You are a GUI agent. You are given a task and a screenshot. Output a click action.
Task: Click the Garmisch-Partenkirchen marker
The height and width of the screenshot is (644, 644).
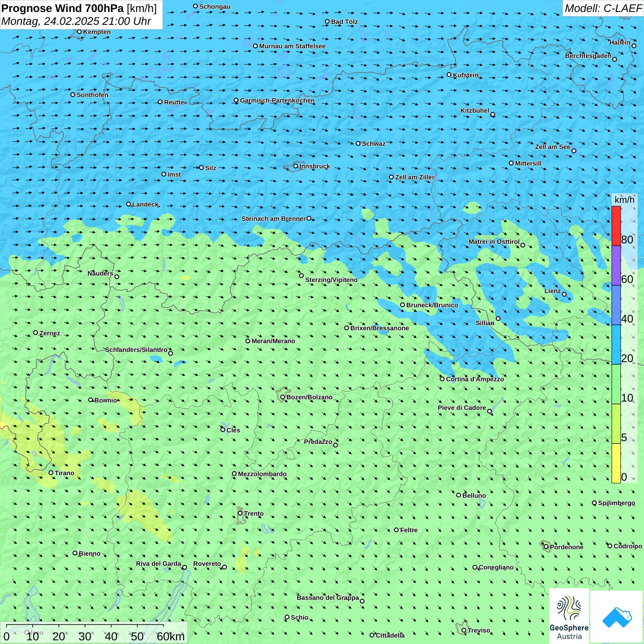tap(236, 100)
